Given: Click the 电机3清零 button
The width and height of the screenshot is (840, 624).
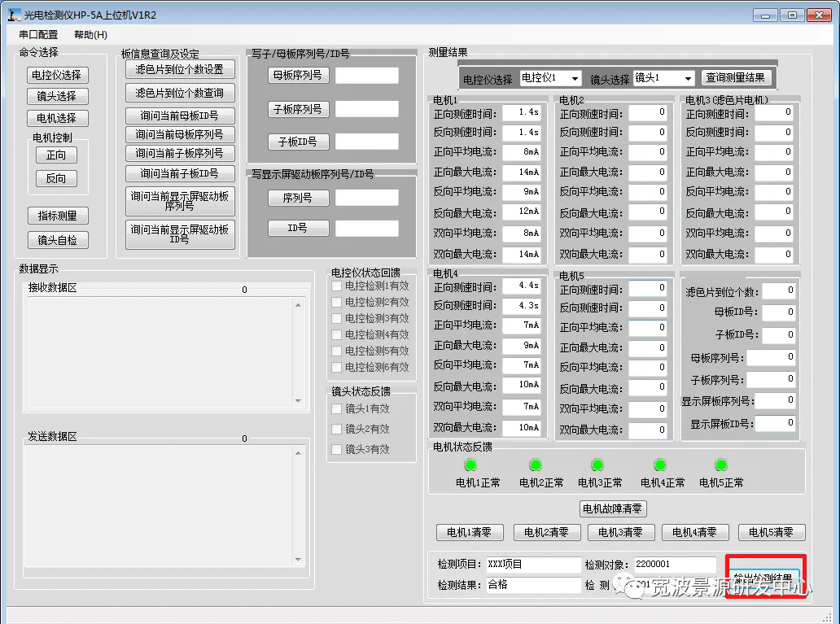Looking at the screenshot, I should tap(621, 532).
